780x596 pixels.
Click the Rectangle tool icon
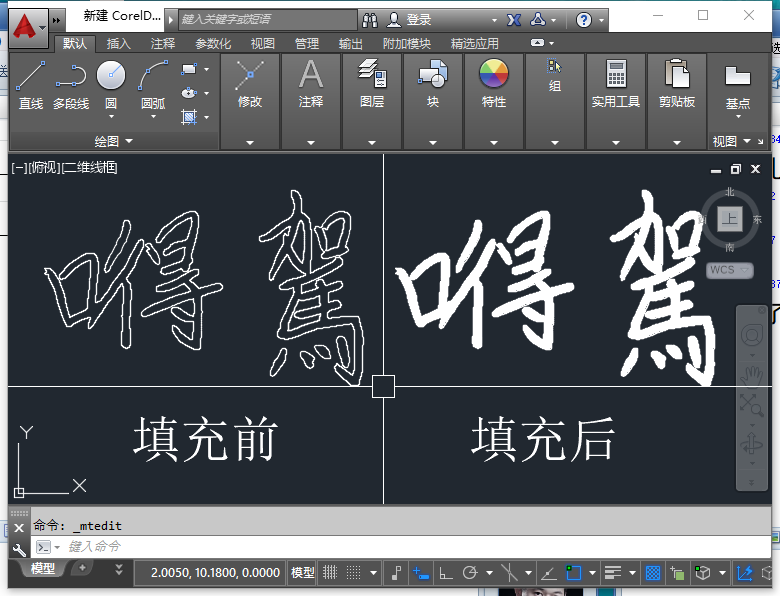(x=189, y=69)
